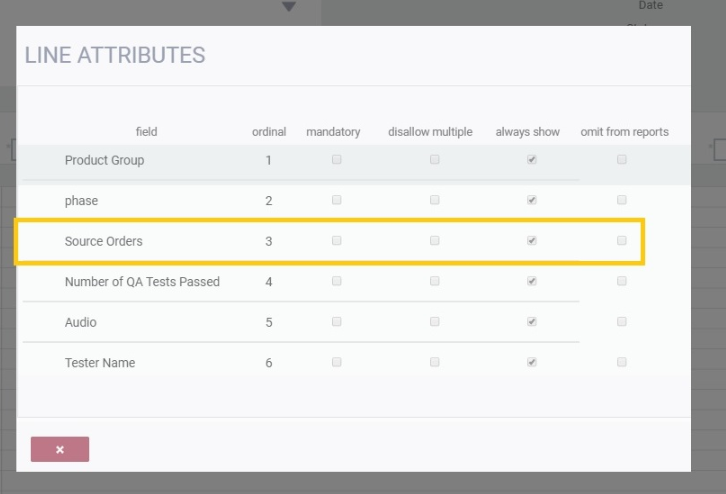
Task: Check disallow multiple for Tester Name
Action: [434, 362]
